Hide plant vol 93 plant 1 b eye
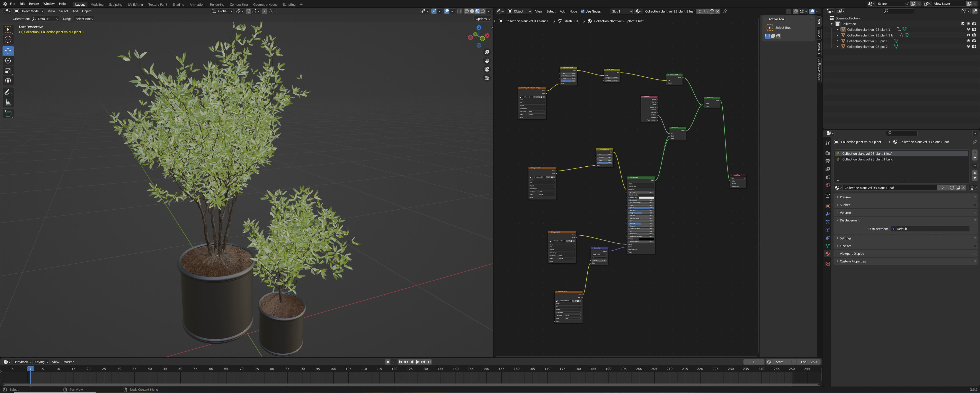Image resolution: width=980 pixels, height=393 pixels. 968,35
